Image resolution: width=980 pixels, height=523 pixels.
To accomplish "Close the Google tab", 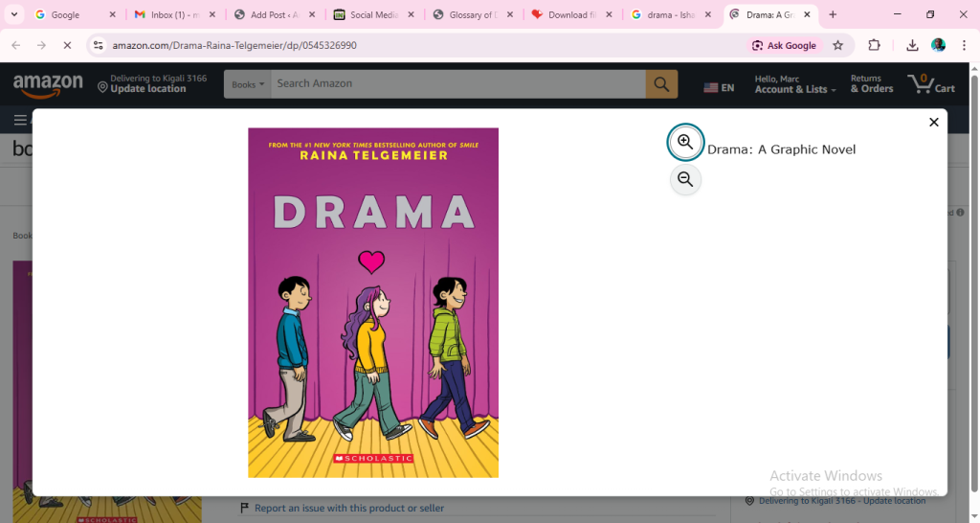I will 113,14.
